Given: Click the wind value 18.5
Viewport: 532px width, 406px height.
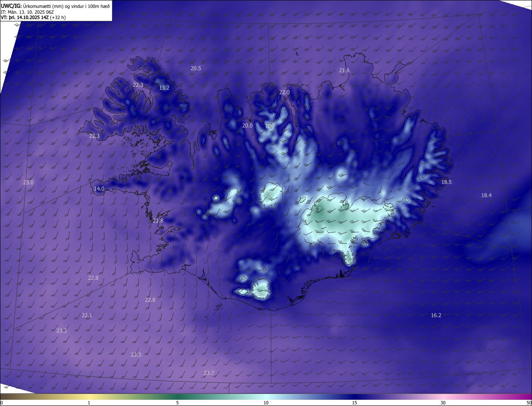Looking at the screenshot, I should (x=446, y=182).
